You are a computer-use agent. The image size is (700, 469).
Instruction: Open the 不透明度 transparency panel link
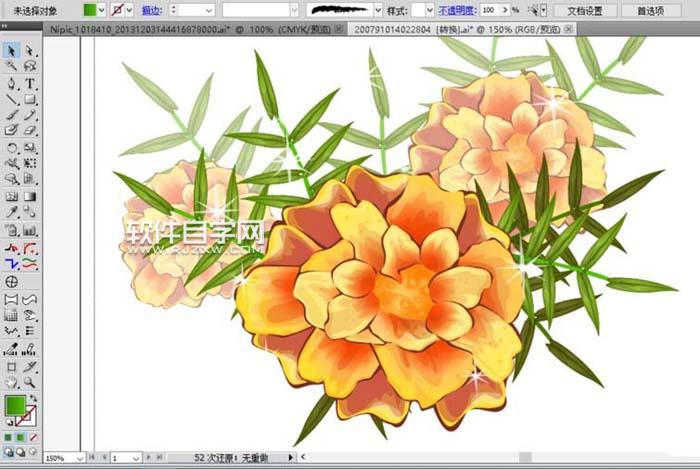tap(457, 10)
